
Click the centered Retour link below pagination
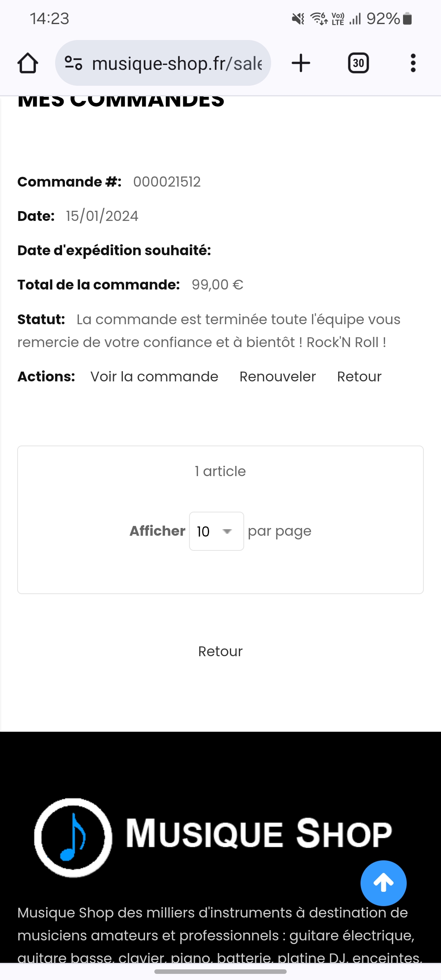(220, 651)
